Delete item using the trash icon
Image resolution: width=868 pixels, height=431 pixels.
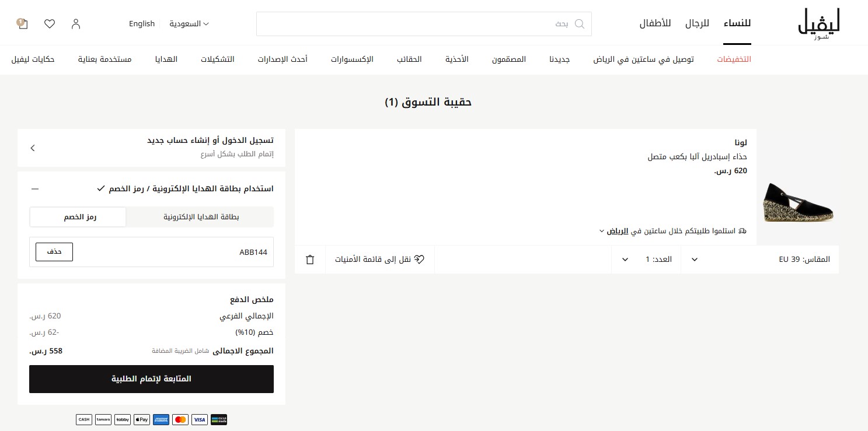310,260
